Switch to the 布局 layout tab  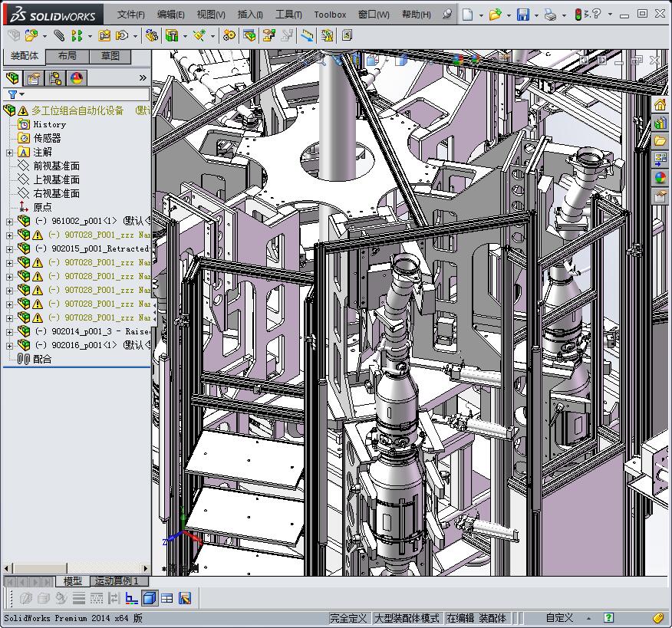point(67,56)
